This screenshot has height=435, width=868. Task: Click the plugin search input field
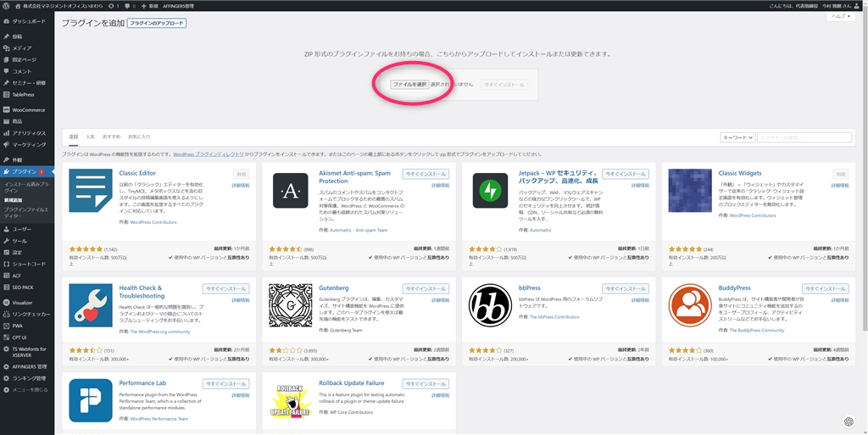(x=805, y=137)
